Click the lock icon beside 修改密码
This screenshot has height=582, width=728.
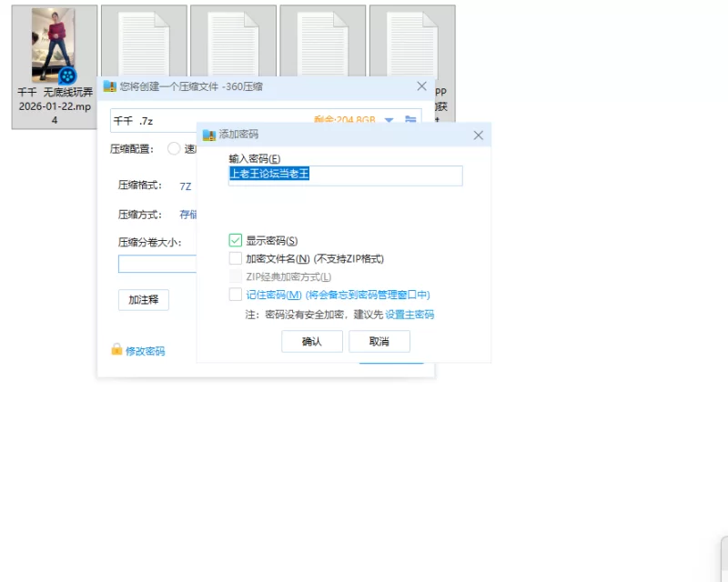pyautogui.click(x=116, y=349)
